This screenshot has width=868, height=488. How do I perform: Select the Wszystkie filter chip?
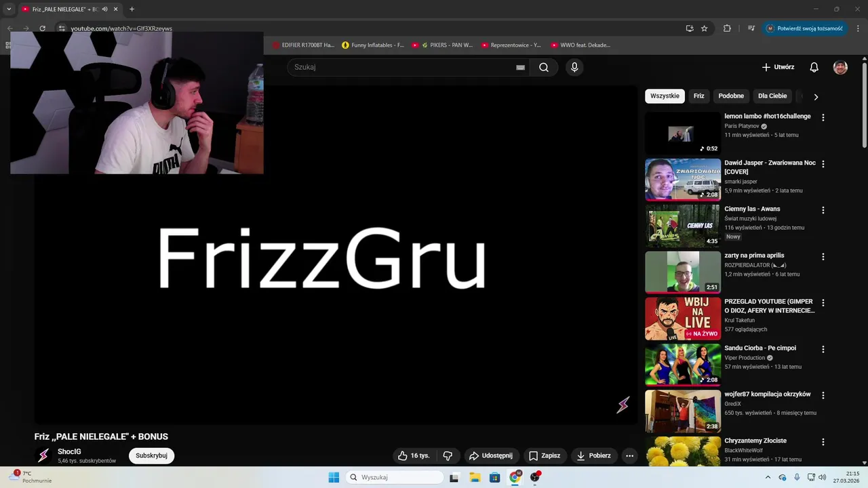[665, 96]
